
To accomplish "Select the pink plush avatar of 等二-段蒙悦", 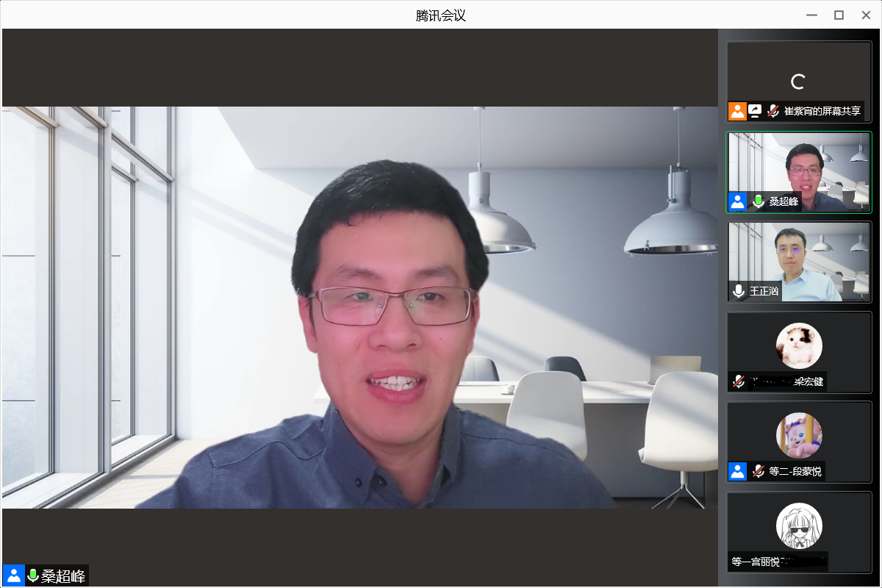I will coord(799,435).
